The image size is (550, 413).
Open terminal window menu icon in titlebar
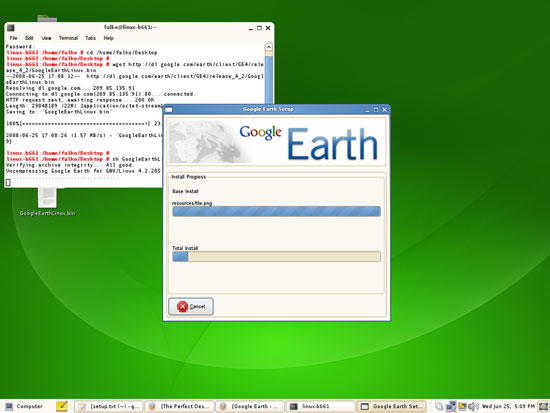tap(11, 27)
